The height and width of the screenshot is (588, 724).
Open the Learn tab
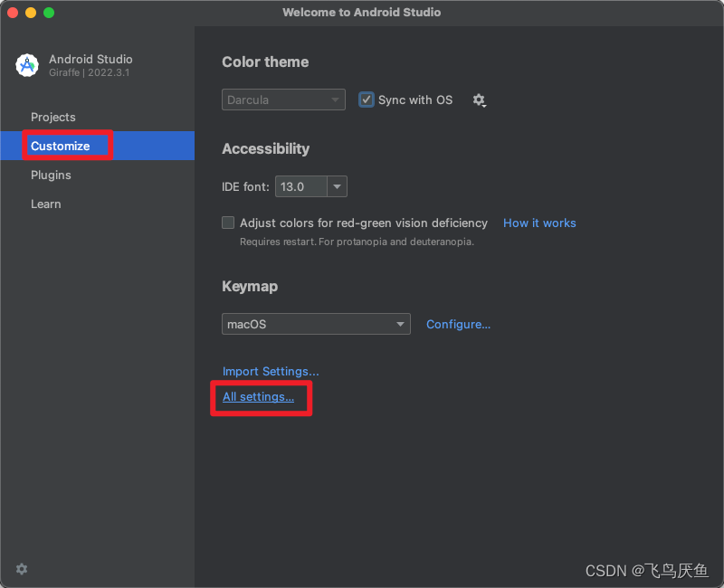(x=46, y=204)
